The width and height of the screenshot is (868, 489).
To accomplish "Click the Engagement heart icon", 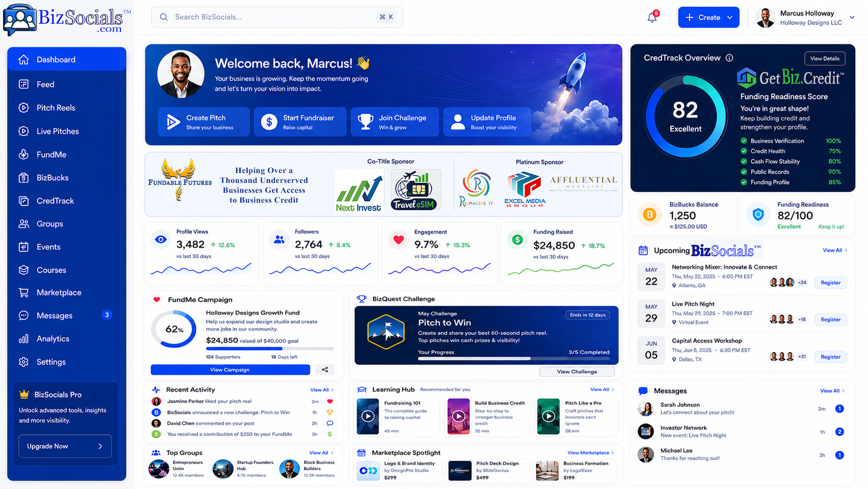I will [398, 240].
